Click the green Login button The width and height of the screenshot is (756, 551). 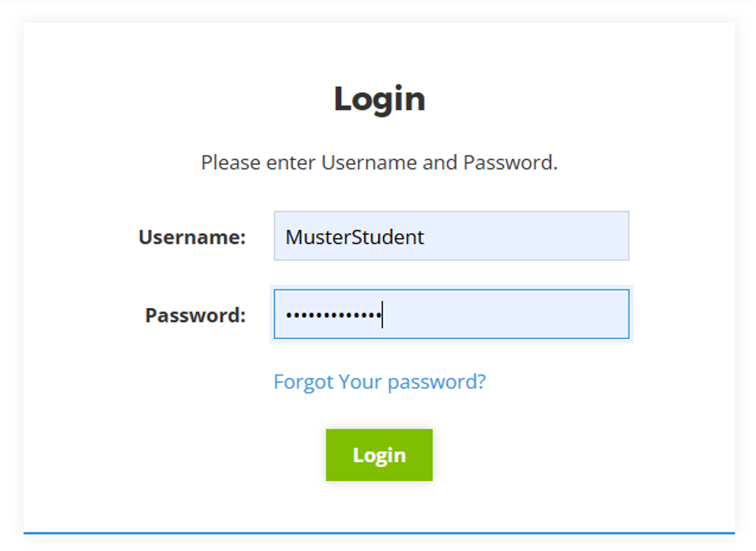point(379,455)
